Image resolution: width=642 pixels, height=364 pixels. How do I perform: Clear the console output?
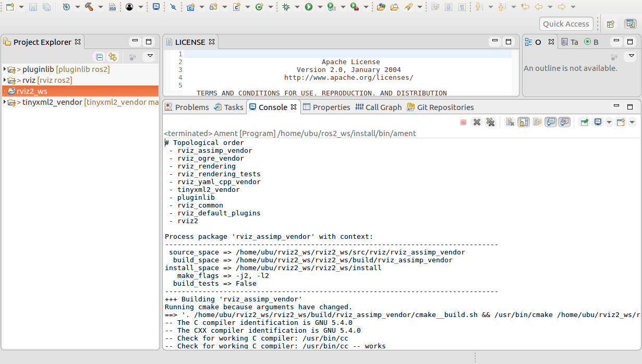click(x=510, y=122)
